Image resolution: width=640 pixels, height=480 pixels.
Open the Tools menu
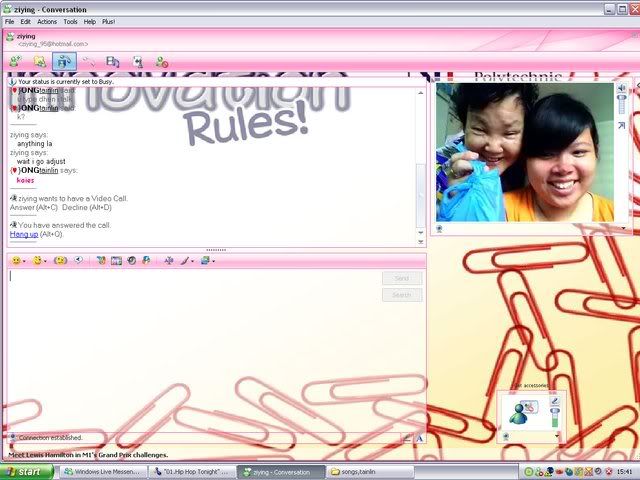tap(70, 22)
